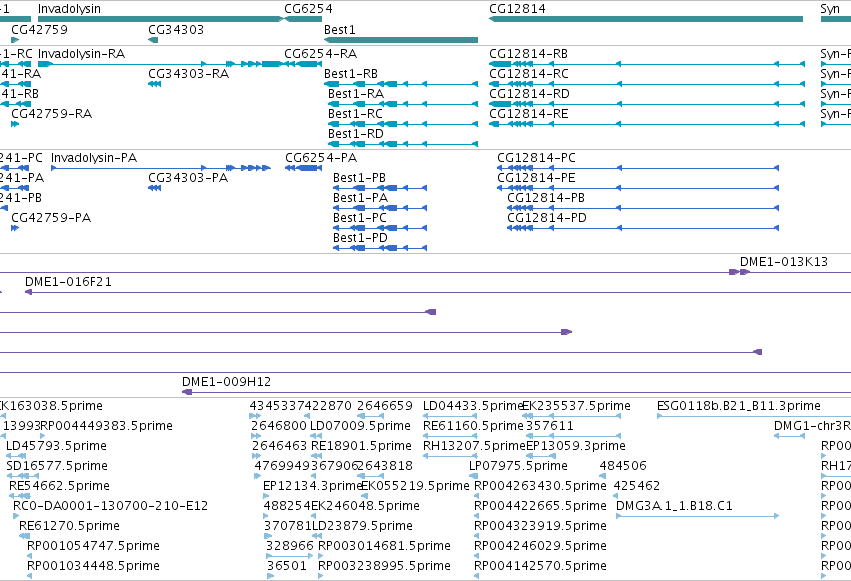The image size is (851, 581).
Task: Click the CG34303 gene label
Action: [176, 29]
